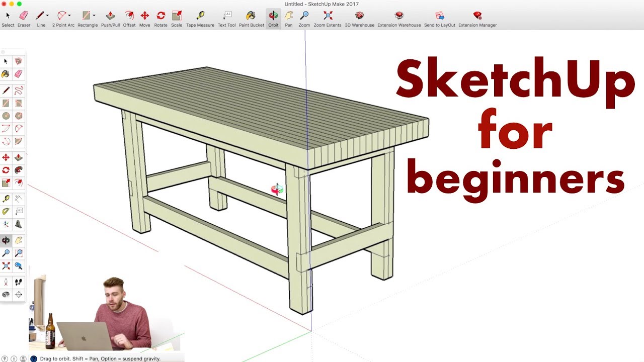The height and width of the screenshot is (362, 644).
Task: Activate the Push/Pull tool in the top toolbar
Action: click(110, 19)
